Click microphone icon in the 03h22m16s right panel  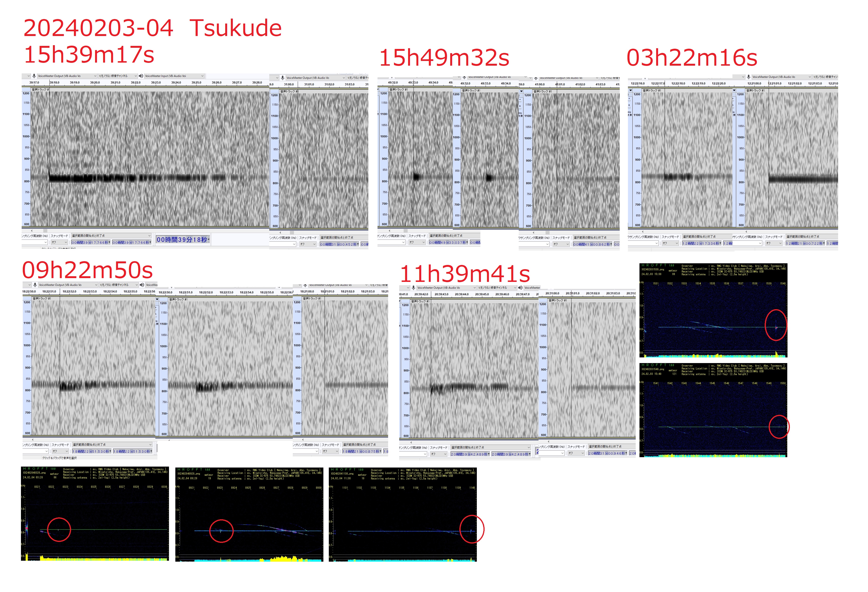tap(748, 77)
